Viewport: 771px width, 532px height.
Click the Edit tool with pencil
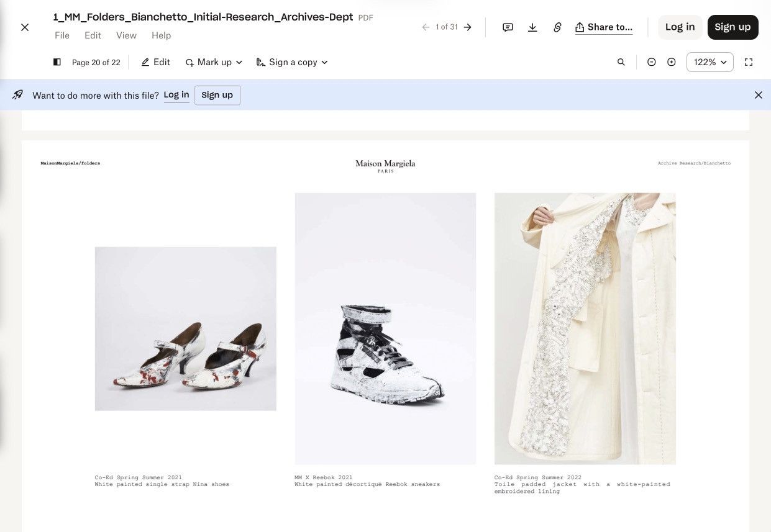point(156,62)
